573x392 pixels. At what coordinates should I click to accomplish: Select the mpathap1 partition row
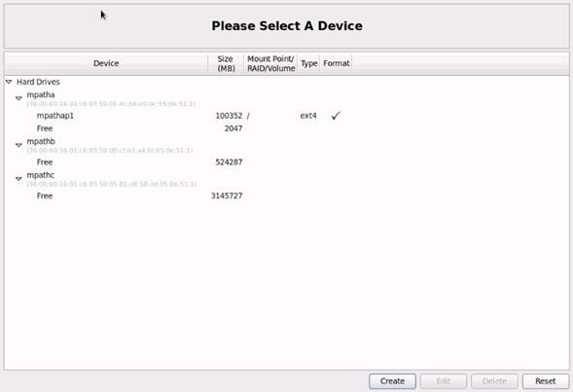[287, 116]
